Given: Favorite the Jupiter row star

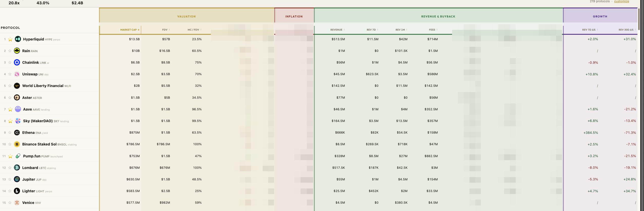Looking at the screenshot, I should pyautogui.click(x=10, y=179).
